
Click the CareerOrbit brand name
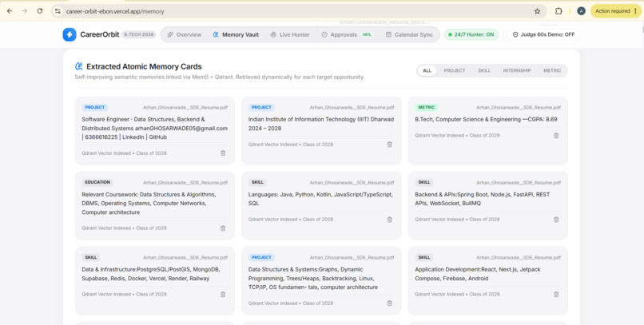99,35
